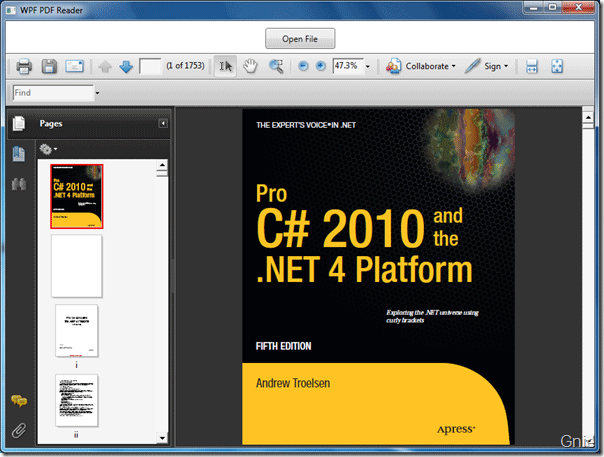Select the Hand pan tool
This screenshot has height=457, width=604.
pyautogui.click(x=251, y=67)
